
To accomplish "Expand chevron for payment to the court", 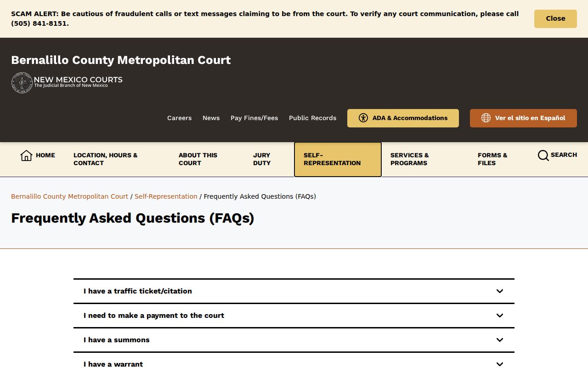I will point(500,316).
